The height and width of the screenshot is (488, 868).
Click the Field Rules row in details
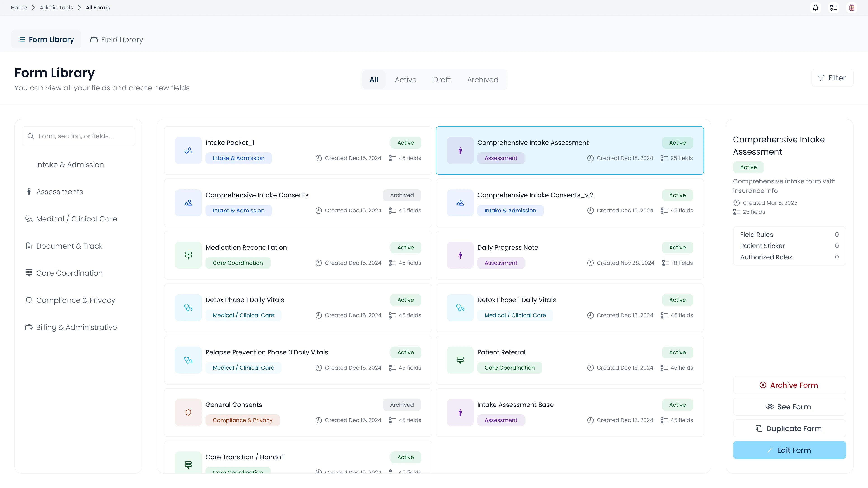click(x=789, y=235)
